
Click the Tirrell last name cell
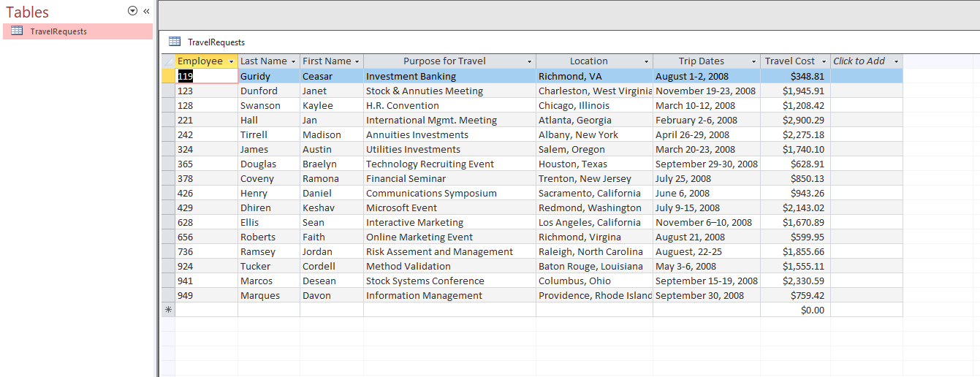(x=269, y=134)
